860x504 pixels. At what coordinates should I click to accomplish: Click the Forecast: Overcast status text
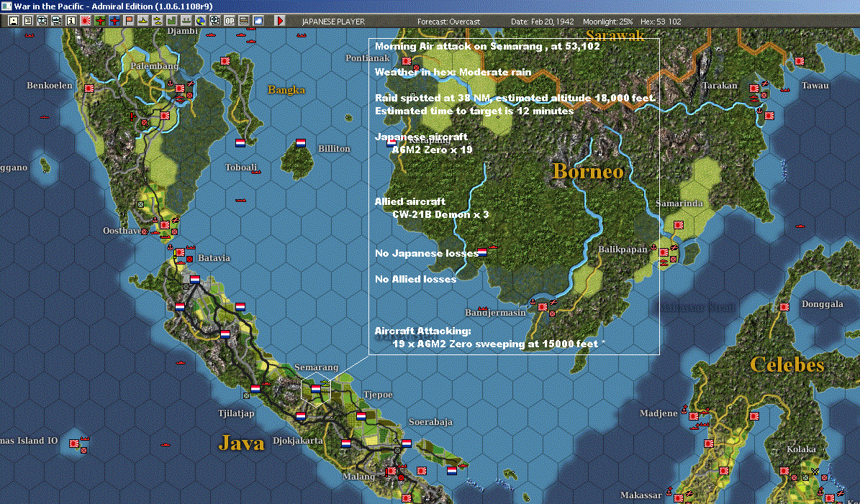448,22
